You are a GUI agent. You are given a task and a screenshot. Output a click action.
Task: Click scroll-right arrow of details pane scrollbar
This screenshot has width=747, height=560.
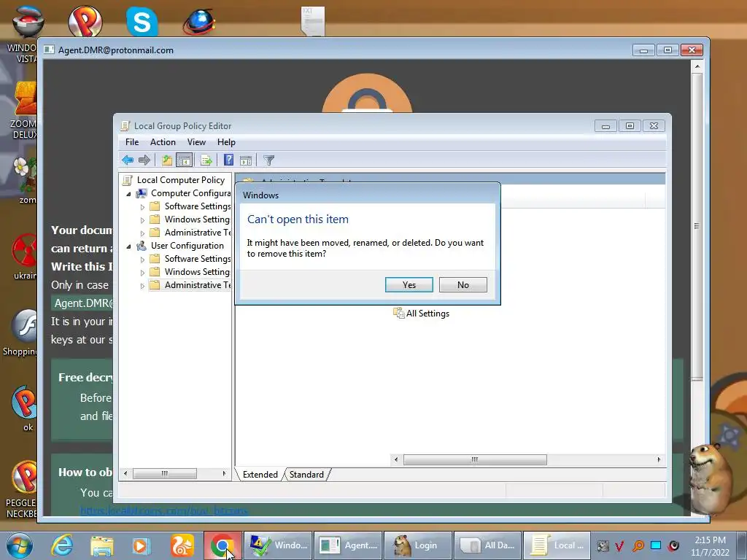click(659, 459)
